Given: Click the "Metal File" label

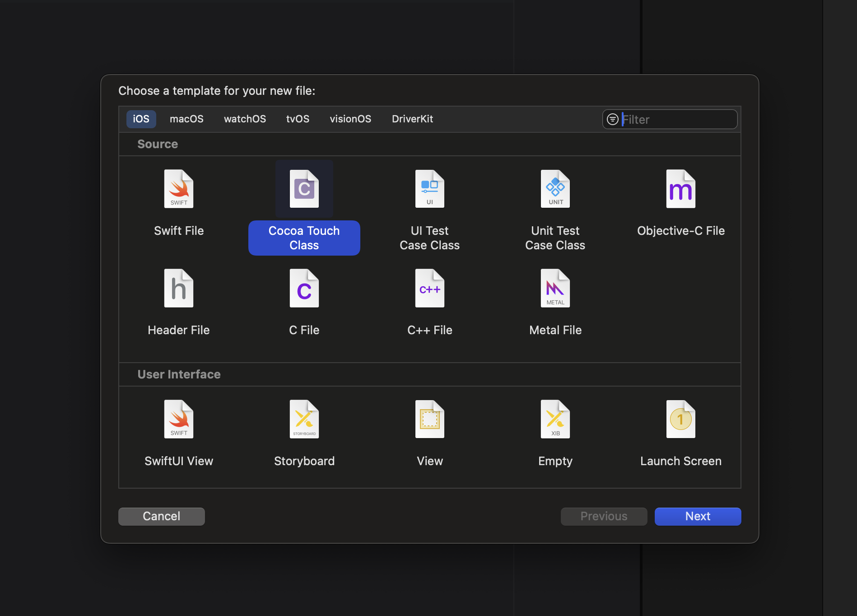Looking at the screenshot, I should click(x=555, y=330).
